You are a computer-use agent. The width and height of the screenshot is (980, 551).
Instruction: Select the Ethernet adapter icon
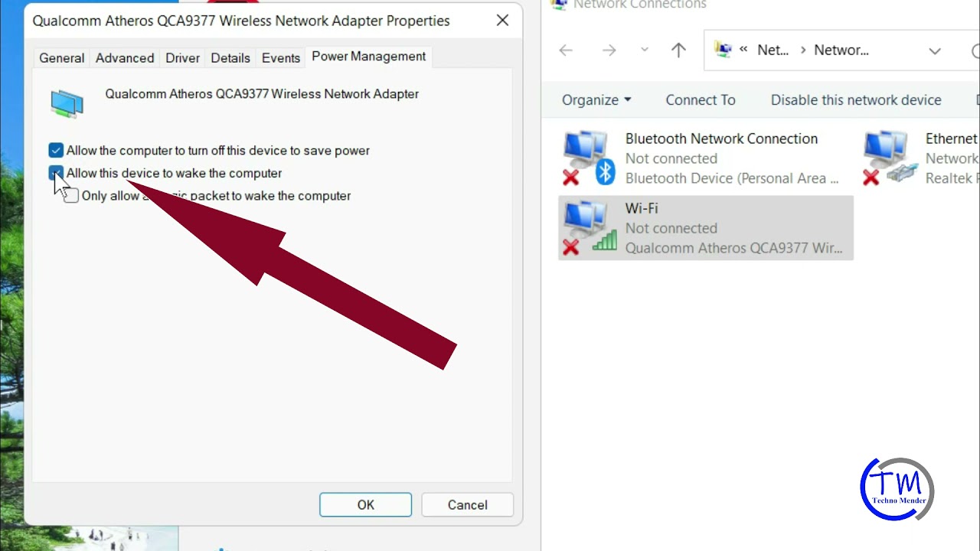[x=890, y=158]
